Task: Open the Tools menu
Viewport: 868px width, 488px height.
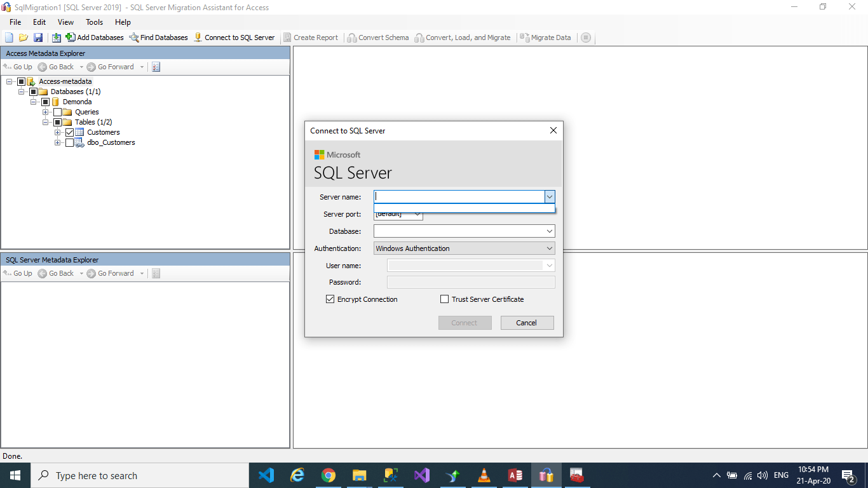Action: click(x=94, y=22)
